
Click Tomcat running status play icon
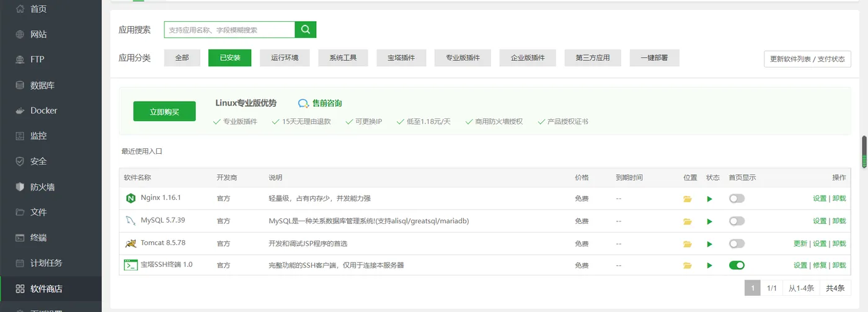(x=709, y=244)
